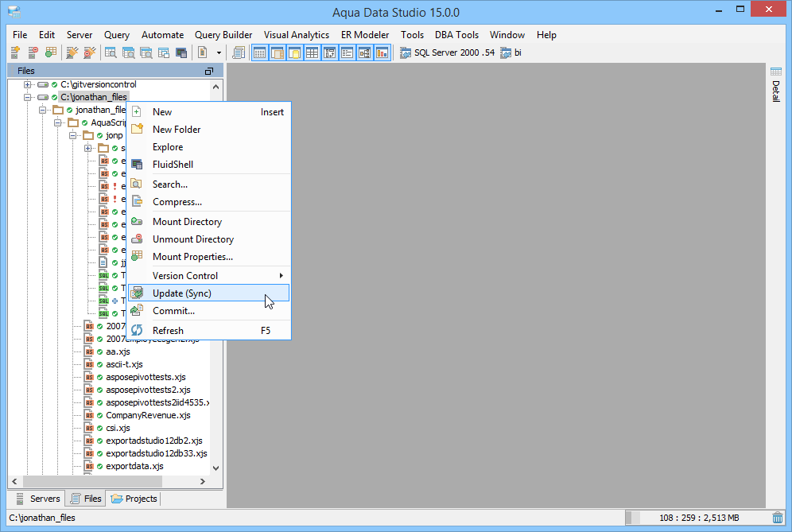
Task: Click the Connect Server plug icon
Action: [x=72, y=52]
